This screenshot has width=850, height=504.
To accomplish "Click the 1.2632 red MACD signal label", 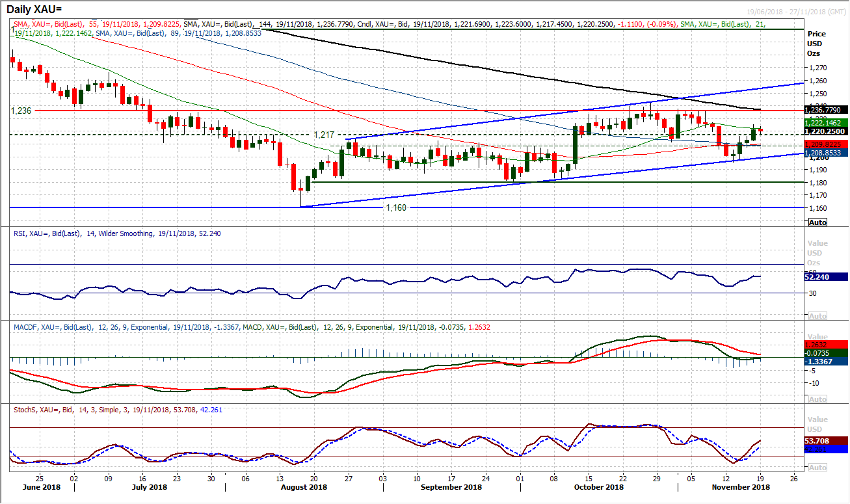I will 825,345.
